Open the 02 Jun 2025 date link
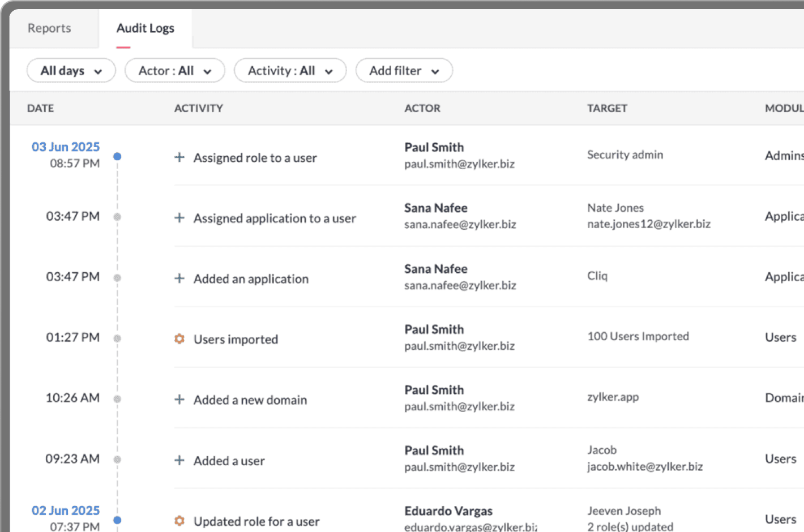This screenshot has width=804, height=532. pos(65,510)
